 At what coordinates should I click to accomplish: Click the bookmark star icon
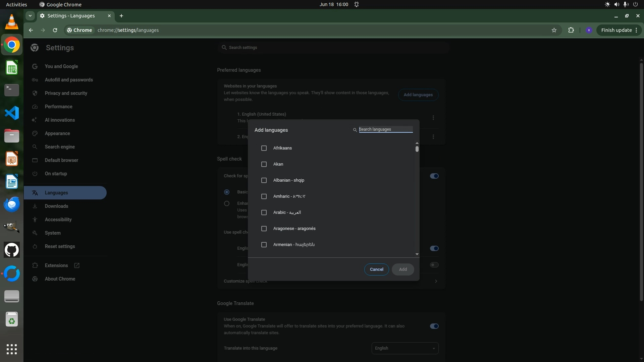point(554,30)
